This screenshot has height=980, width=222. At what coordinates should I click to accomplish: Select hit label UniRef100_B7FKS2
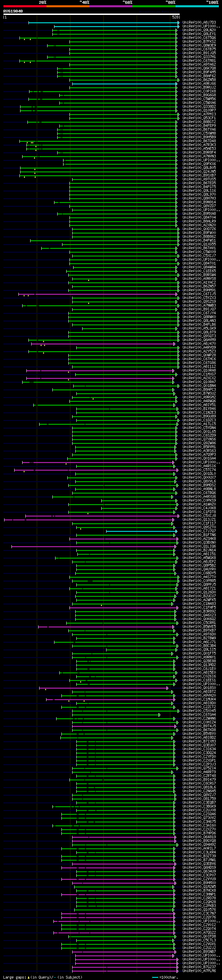pos(199,41)
